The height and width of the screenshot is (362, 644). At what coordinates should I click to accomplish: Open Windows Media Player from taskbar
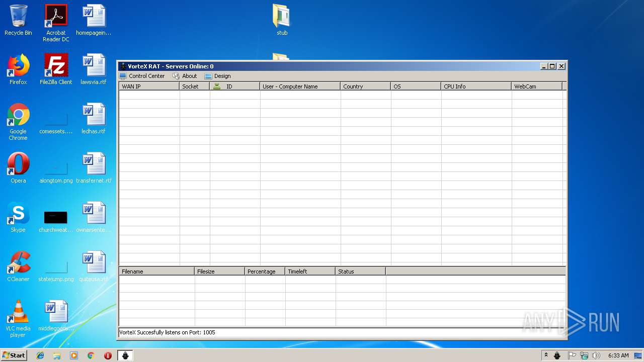point(74,355)
